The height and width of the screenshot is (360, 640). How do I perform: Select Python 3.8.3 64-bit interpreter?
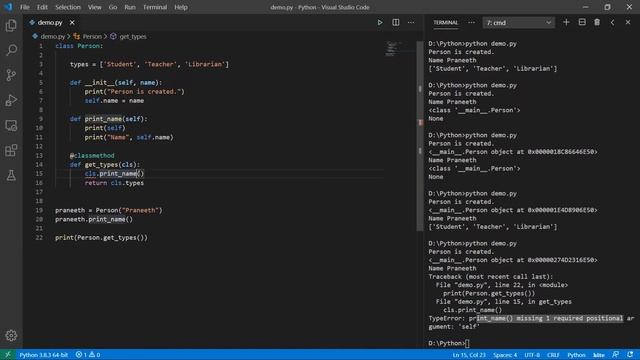click(x=44, y=355)
